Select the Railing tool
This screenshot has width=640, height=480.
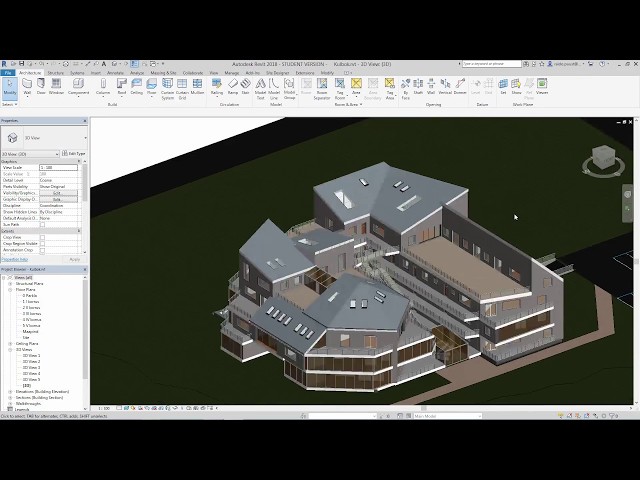coord(217,87)
